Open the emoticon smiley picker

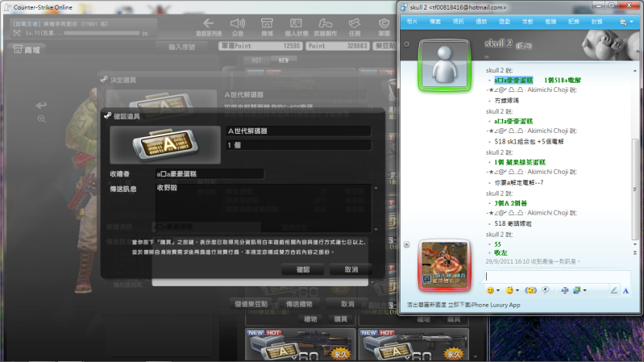(490, 290)
